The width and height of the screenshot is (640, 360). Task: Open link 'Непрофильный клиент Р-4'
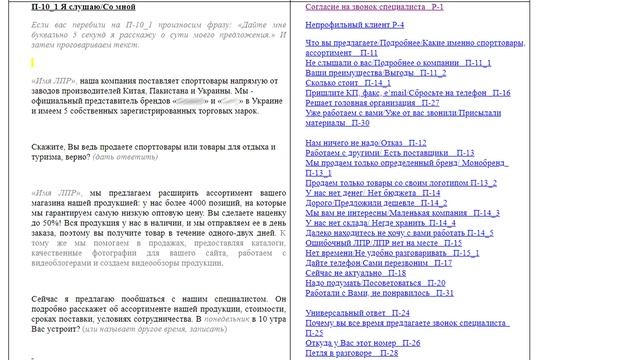[x=355, y=25]
